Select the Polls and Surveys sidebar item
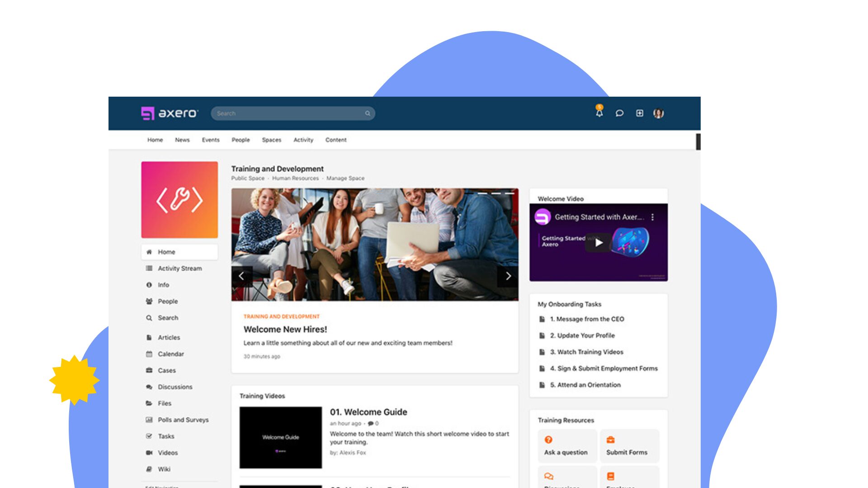 (x=183, y=420)
